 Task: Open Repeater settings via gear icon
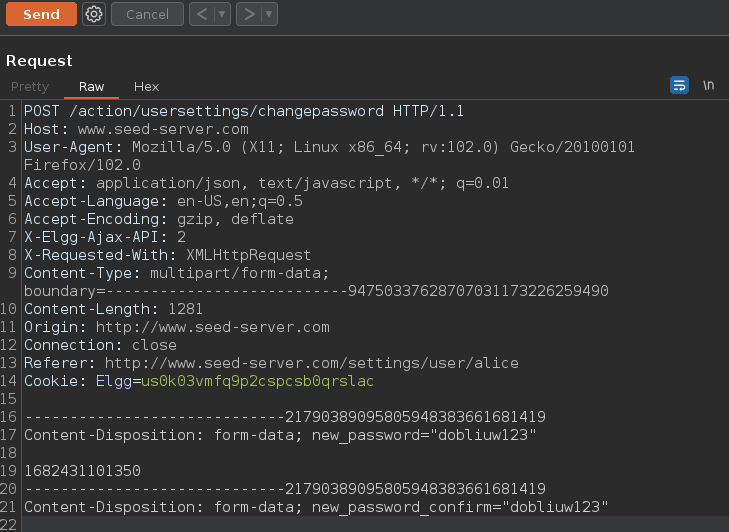(x=94, y=14)
